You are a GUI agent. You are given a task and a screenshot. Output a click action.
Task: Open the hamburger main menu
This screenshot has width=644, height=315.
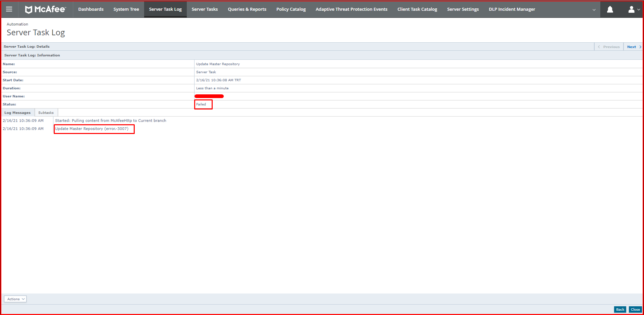coord(9,9)
